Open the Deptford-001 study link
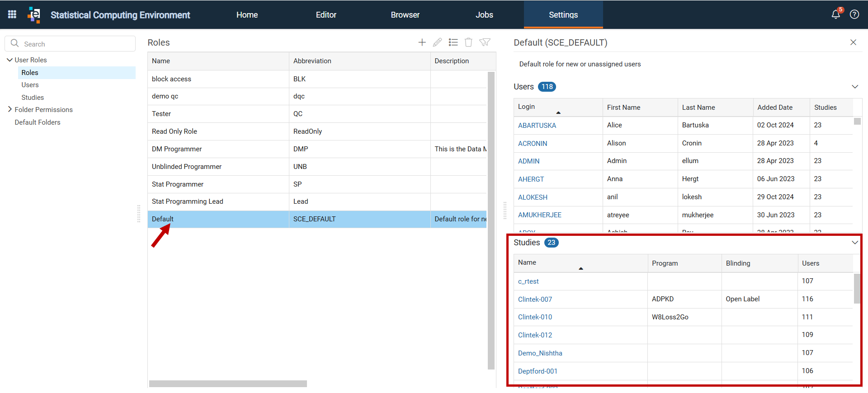 (538, 371)
